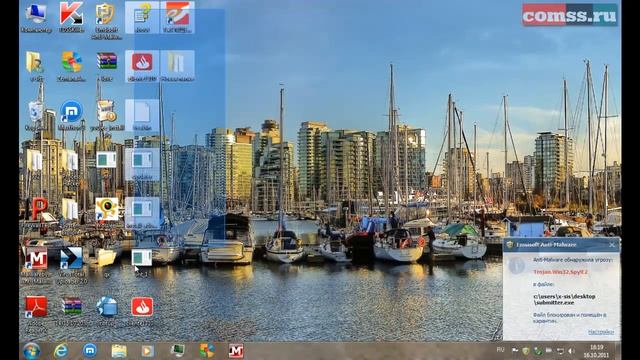Open the Adobe Reader desktop shortcut

[x=36, y=307]
